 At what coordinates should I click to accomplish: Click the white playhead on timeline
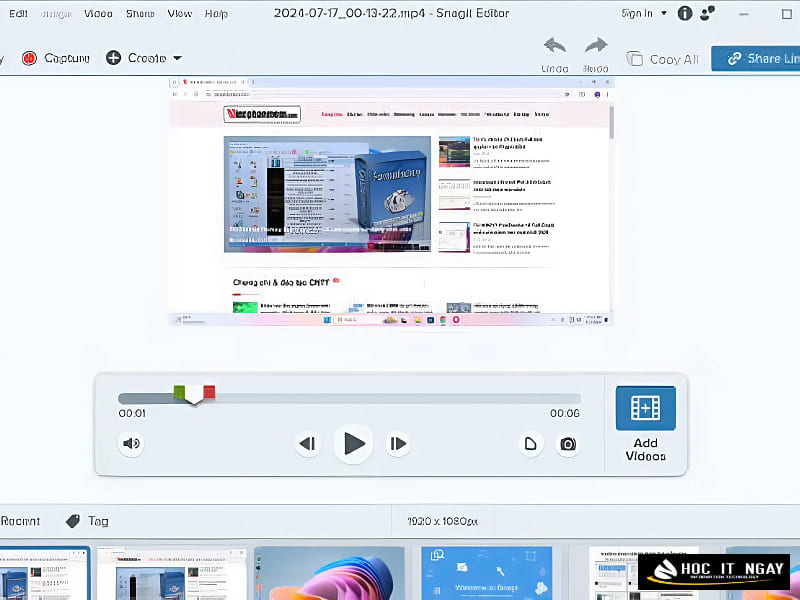pyautogui.click(x=194, y=395)
